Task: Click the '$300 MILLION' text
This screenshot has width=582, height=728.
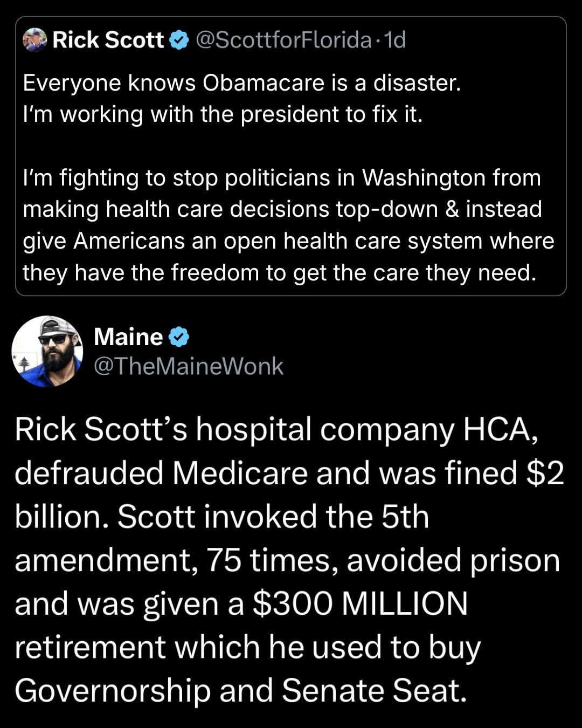Action: coord(359,603)
